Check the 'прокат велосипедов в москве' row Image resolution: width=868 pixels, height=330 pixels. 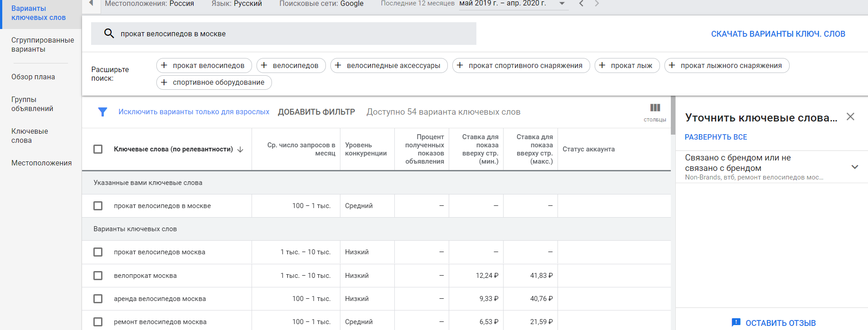[x=98, y=206]
